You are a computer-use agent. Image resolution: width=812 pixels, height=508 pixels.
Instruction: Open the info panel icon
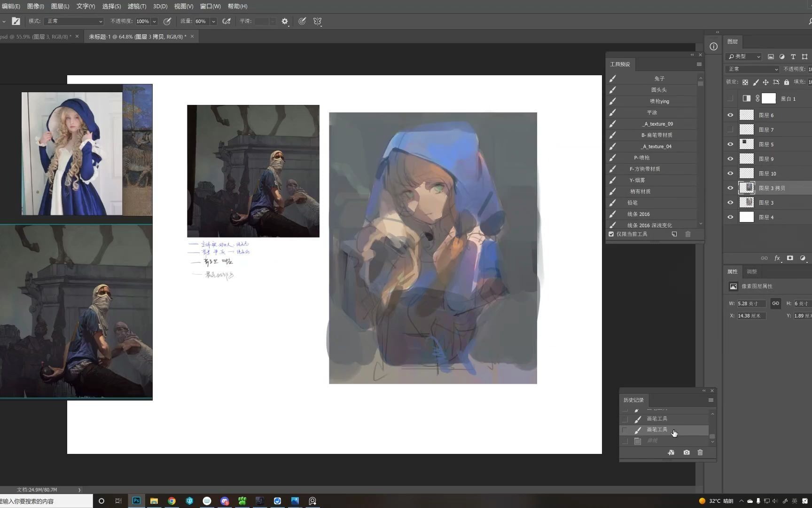coord(713,46)
